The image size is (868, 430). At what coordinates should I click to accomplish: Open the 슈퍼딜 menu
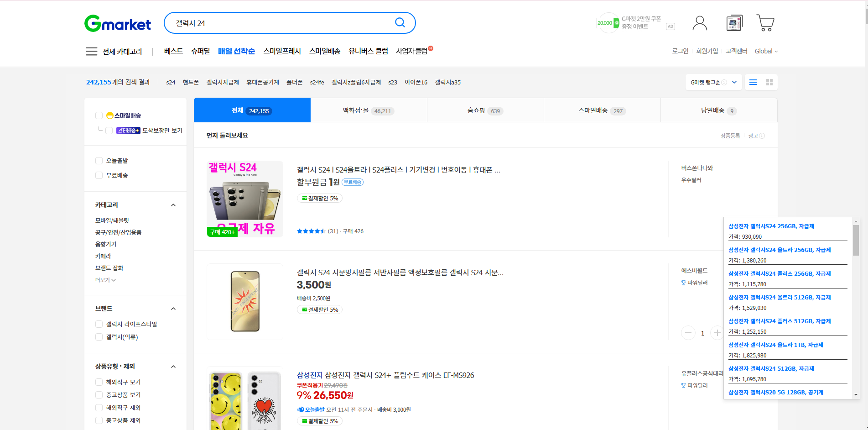point(201,51)
